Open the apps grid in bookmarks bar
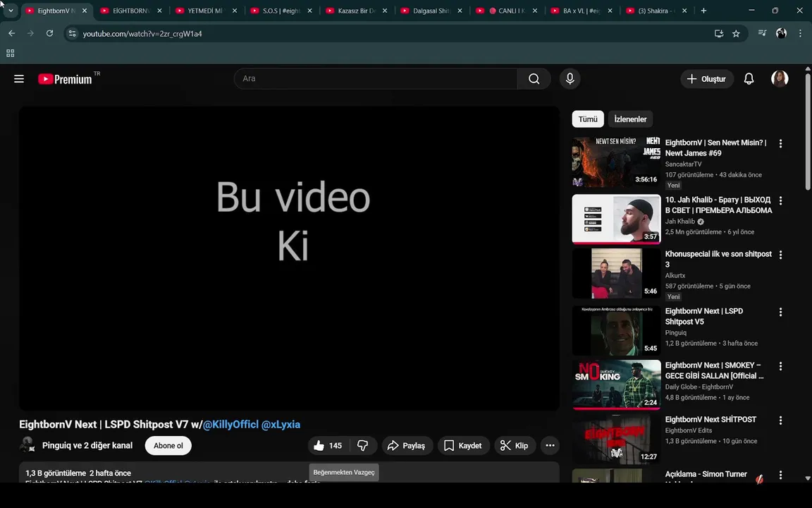 tap(11, 53)
